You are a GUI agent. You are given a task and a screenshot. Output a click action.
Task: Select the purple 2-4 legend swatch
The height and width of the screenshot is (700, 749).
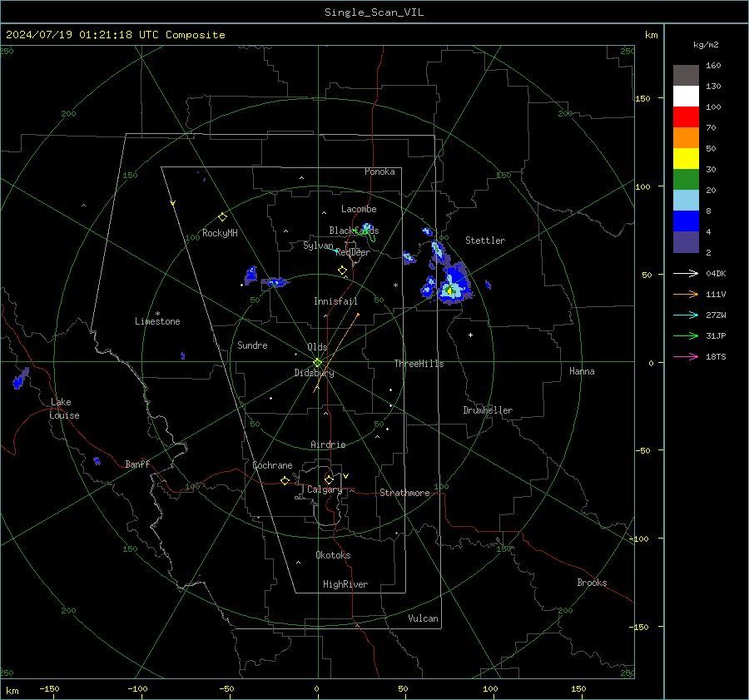click(x=686, y=241)
